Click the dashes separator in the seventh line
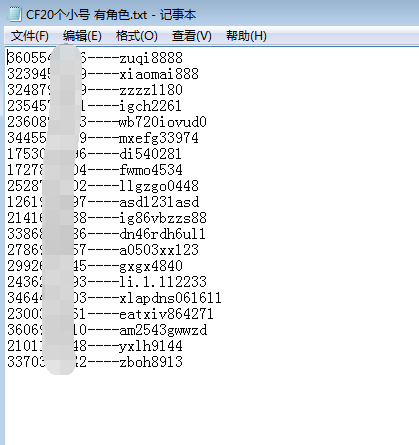The width and height of the screenshot is (419, 445). (x=103, y=154)
